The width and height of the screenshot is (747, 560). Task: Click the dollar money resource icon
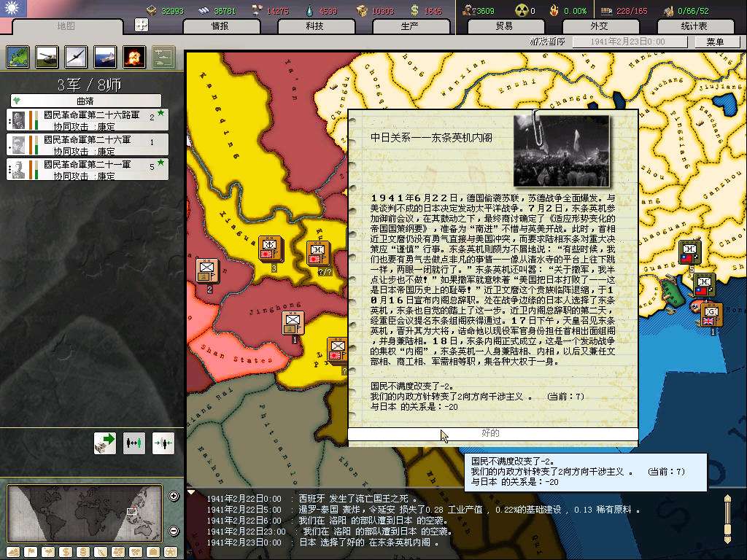415,10
